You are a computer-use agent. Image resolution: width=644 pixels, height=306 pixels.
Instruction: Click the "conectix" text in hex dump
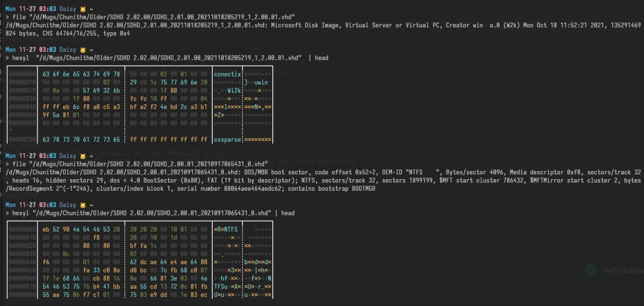227,74
